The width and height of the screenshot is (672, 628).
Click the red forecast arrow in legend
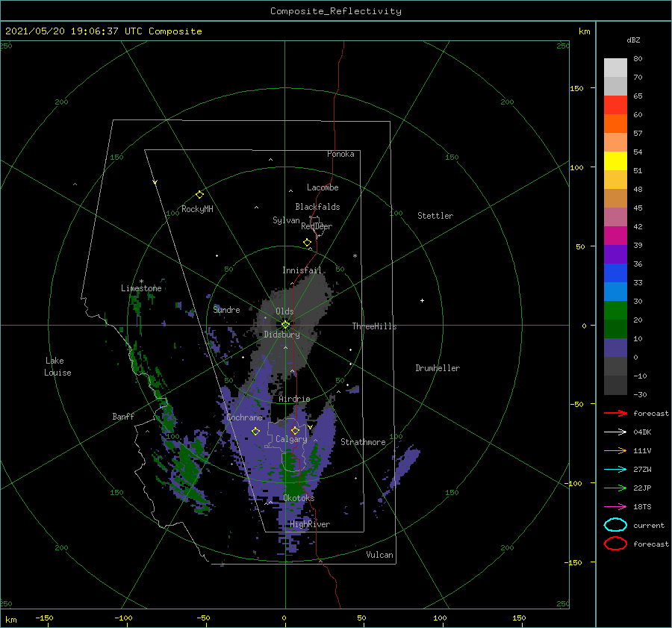pos(615,413)
